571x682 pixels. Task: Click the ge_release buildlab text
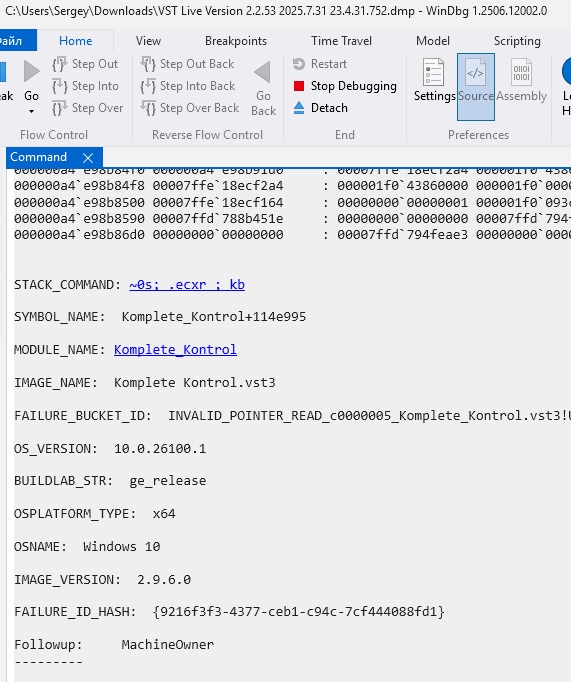[x=168, y=481]
